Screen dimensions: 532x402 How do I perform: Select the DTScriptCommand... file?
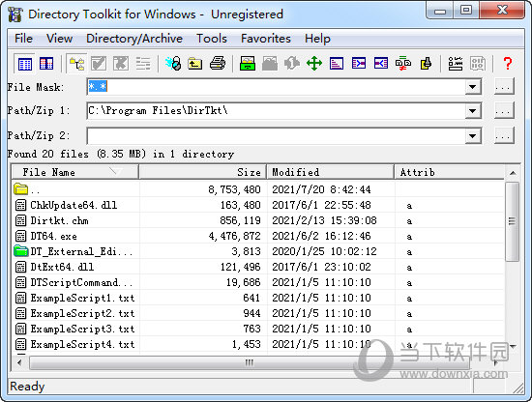(258, 282)
